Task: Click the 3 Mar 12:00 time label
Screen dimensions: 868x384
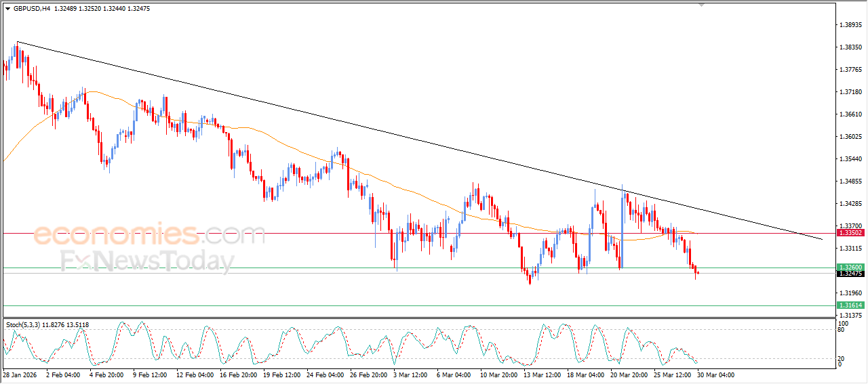Action: pos(410,375)
